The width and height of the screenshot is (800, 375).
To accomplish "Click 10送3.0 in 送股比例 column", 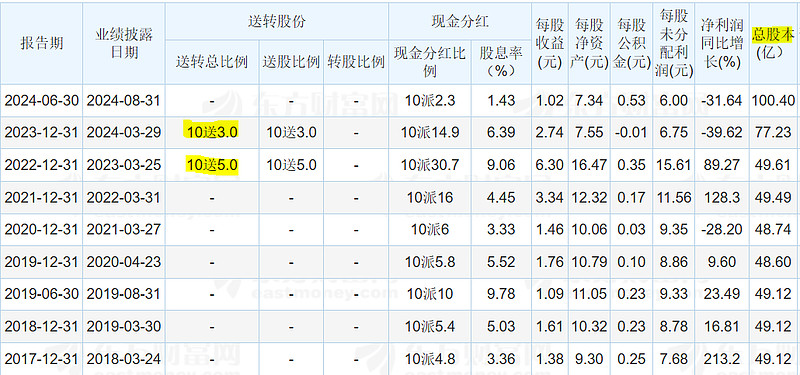I will pos(291,133).
